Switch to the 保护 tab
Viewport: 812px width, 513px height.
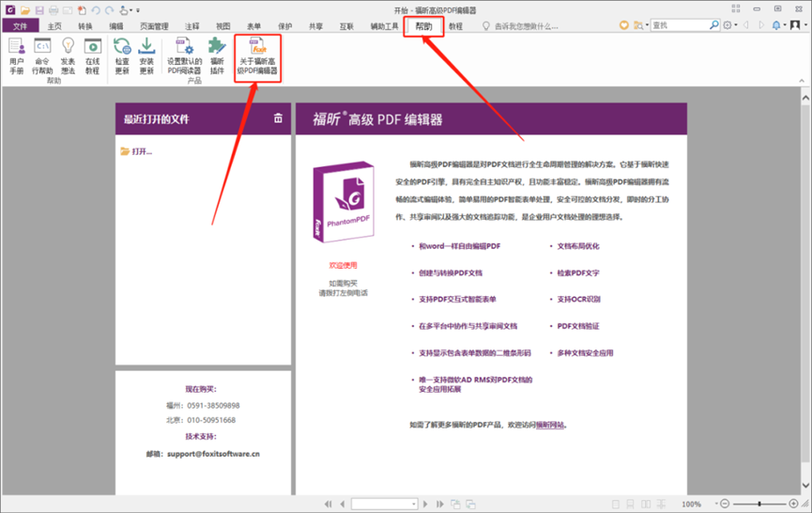click(284, 26)
